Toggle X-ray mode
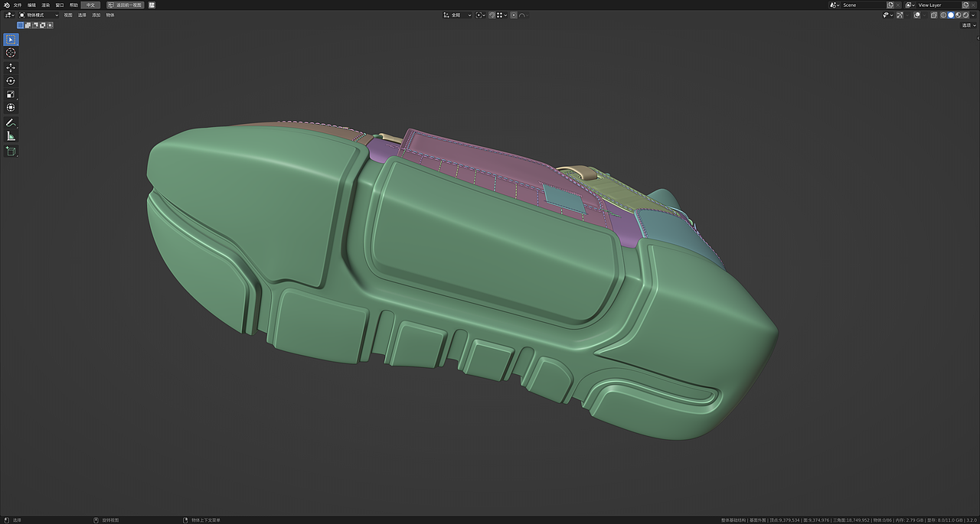This screenshot has width=980, height=524. coord(934,15)
